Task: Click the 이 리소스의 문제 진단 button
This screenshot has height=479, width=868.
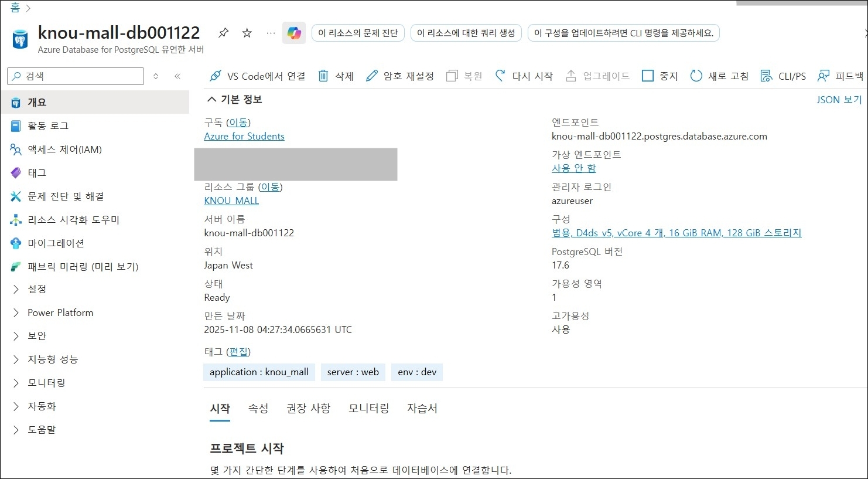Action: click(358, 33)
